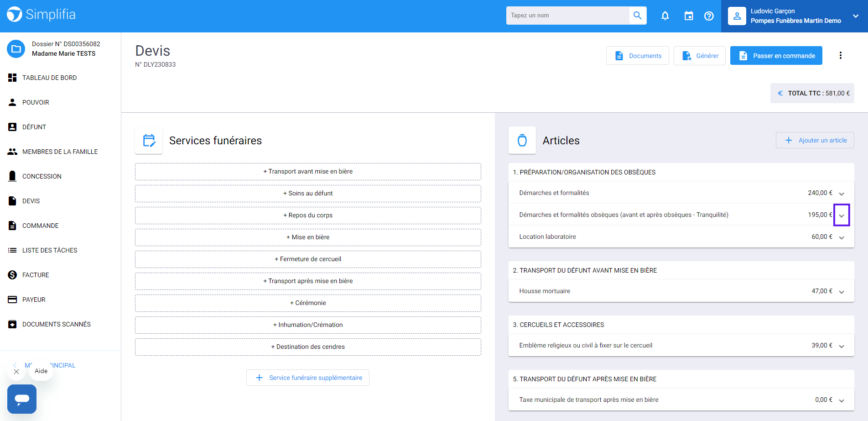The height and width of the screenshot is (421, 868).
Task: Add Service funéraire supplémentaire
Action: 308,378
